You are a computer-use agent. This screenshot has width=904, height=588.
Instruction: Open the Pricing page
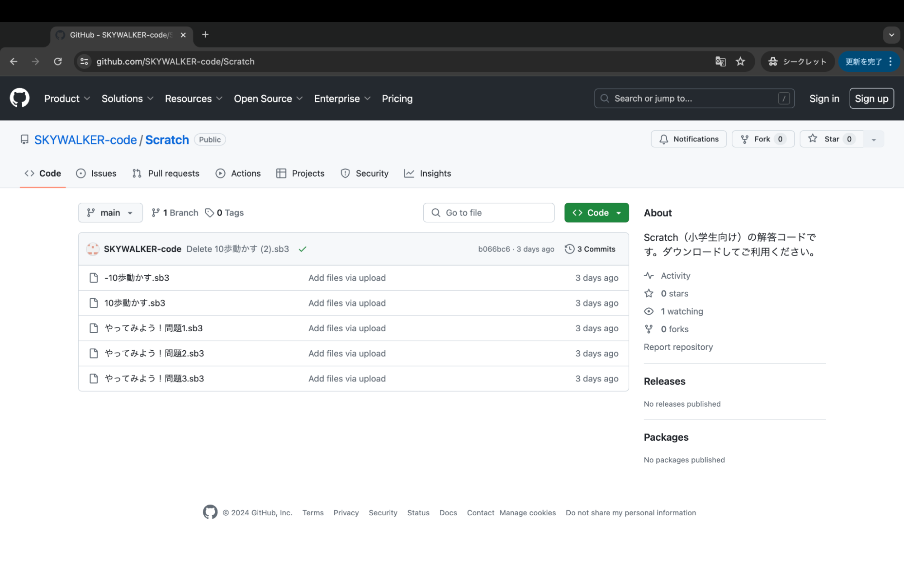(x=397, y=99)
